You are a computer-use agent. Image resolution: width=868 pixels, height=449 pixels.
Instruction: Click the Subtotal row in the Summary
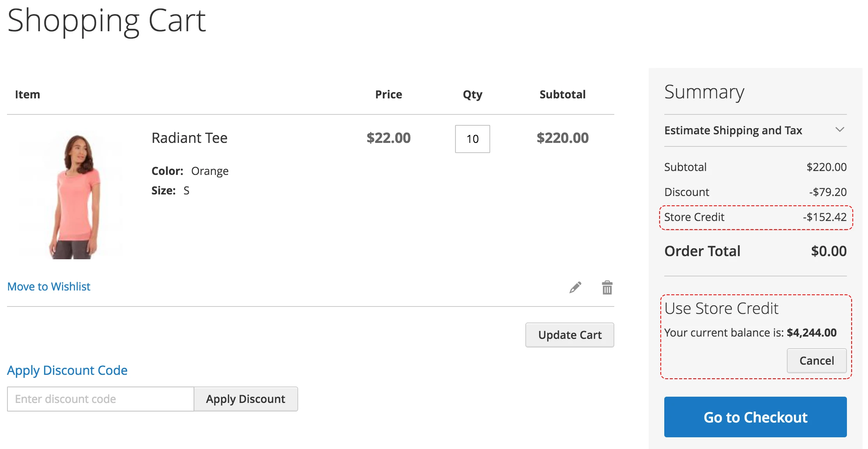click(x=755, y=167)
